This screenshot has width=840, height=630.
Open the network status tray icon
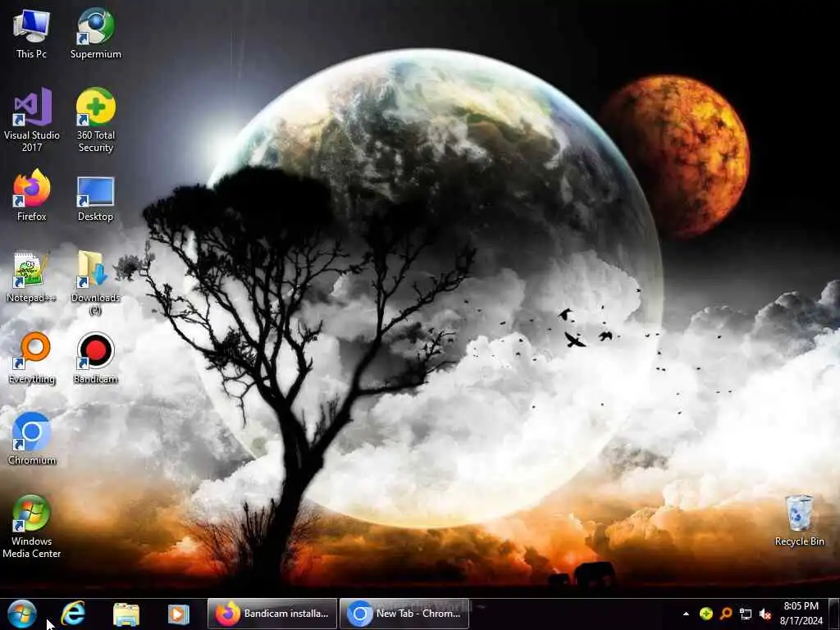(x=745, y=614)
